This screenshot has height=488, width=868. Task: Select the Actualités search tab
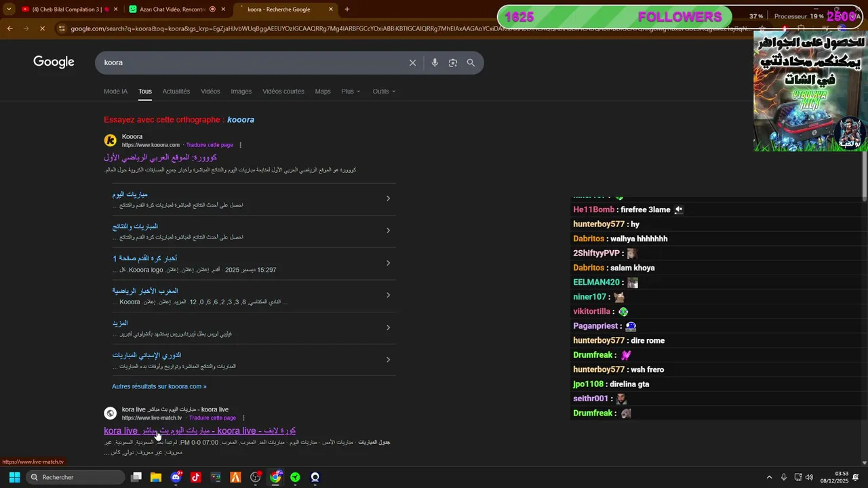176,91
